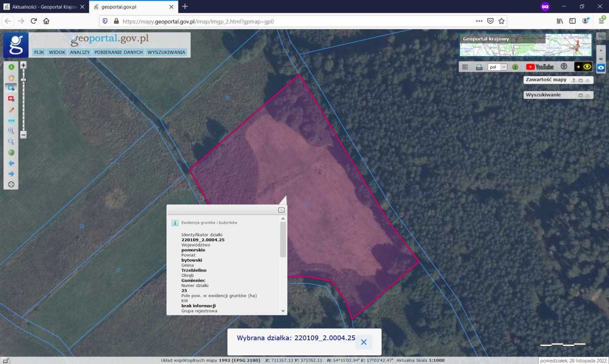Reload the page

coord(34,21)
